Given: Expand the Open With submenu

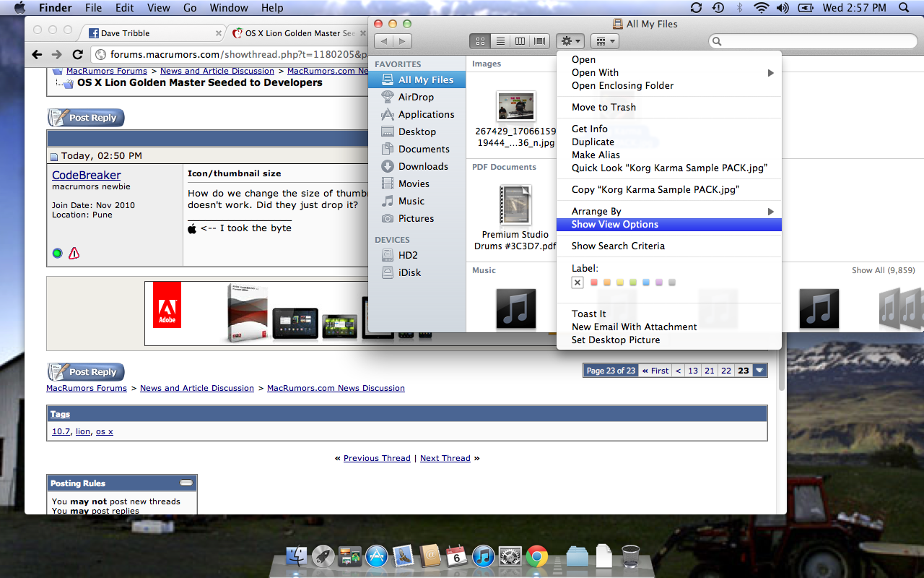Looking at the screenshot, I should click(669, 73).
